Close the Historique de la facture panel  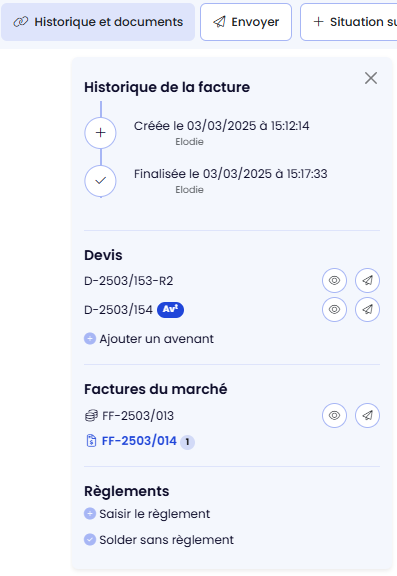click(371, 78)
